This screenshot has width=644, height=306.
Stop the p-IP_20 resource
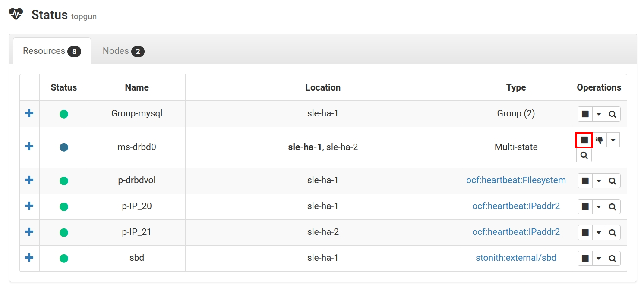pos(585,207)
